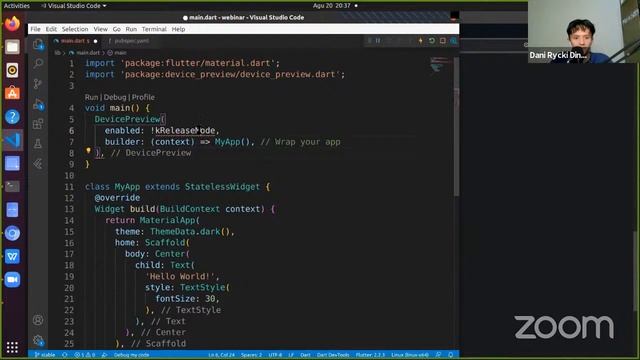The width and height of the screenshot is (640, 360).
Task: Open the Accounts icon in activity bar
Action: point(38,320)
